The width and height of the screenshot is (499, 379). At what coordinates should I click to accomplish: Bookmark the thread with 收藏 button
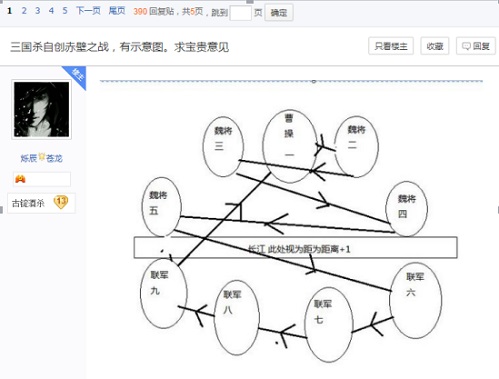(x=435, y=46)
